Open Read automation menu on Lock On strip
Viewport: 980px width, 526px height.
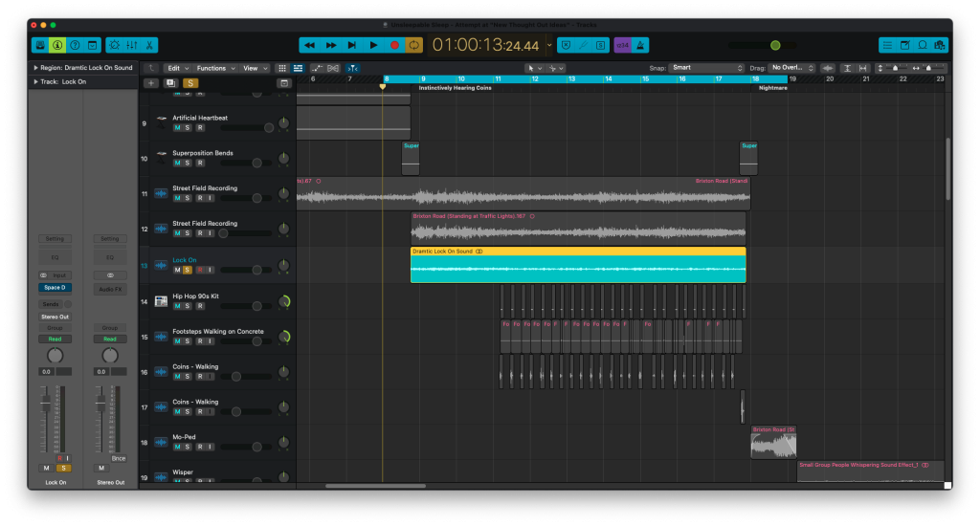tap(55, 340)
